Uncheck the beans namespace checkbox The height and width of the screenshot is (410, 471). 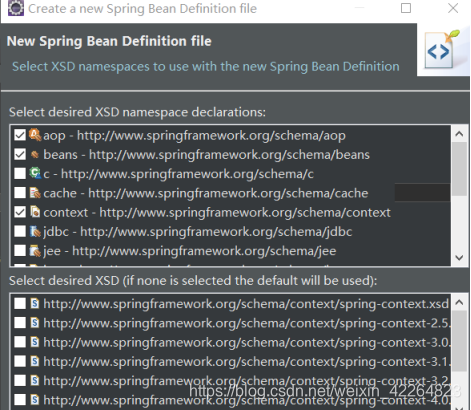[x=20, y=154]
